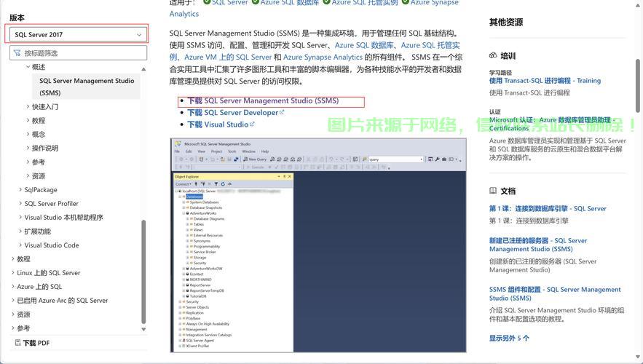Viewport: 643px width, 364px height.
Task: Click 下载 SQL Server Management Studio (SSMS) link
Action: (263, 101)
